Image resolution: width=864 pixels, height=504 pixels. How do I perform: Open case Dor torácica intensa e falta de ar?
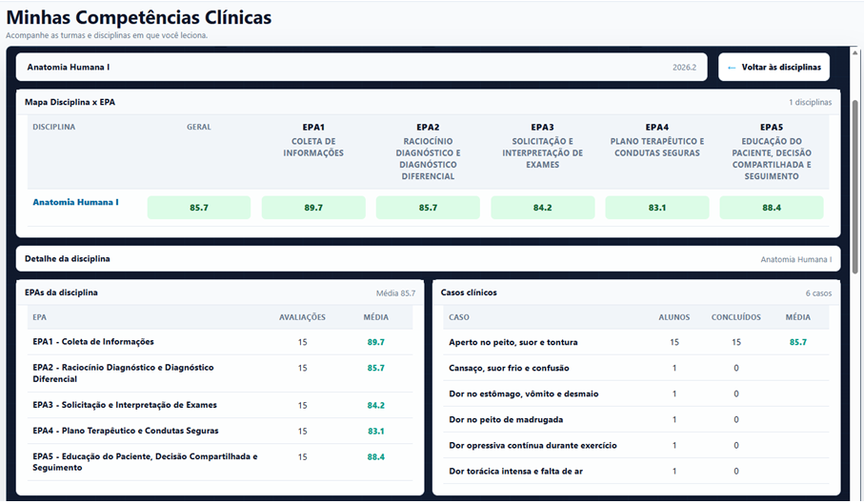pyautogui.click(x=515, y=471)
